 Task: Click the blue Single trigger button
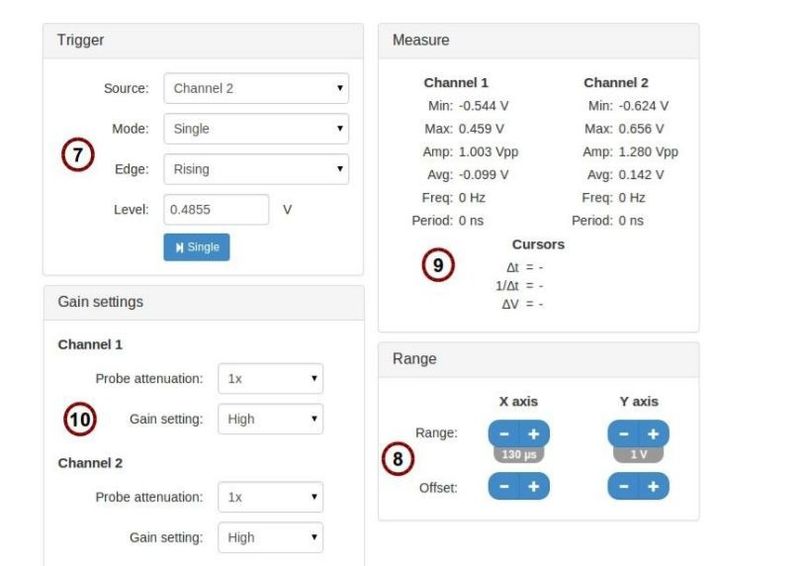tap(196, 247)
